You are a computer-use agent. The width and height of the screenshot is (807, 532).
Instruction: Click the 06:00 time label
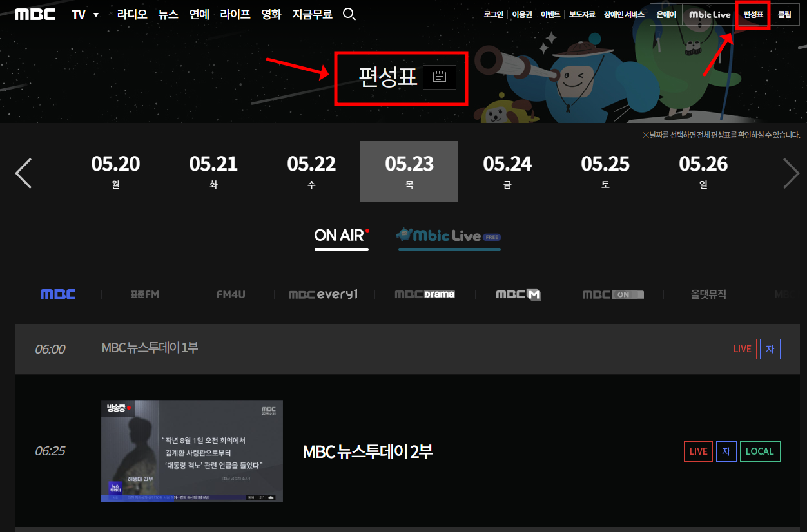click(x=50, y=349)
